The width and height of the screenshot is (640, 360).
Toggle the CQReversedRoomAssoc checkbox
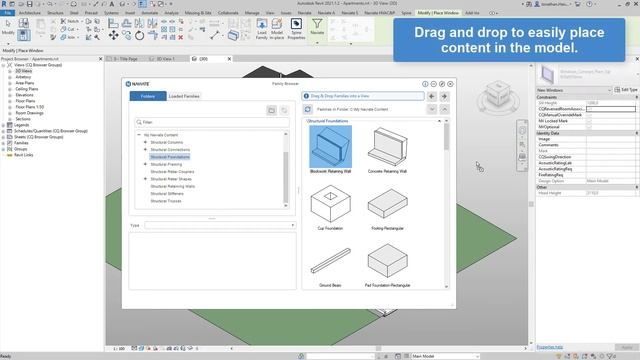tap(589, 109)
